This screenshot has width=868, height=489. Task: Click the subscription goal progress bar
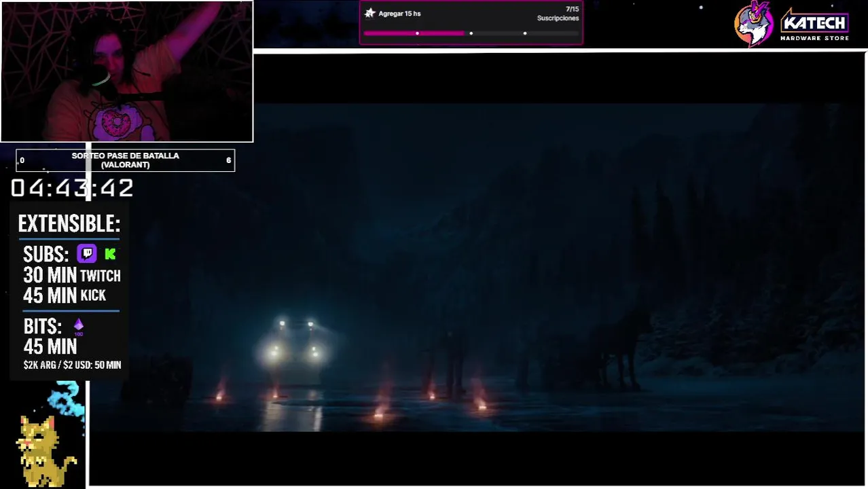point(471,33)
